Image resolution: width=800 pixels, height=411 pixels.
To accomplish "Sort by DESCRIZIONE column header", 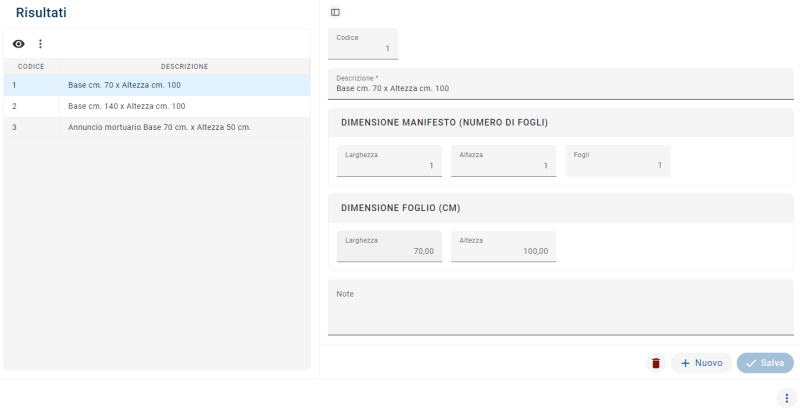I will point(184,66).
